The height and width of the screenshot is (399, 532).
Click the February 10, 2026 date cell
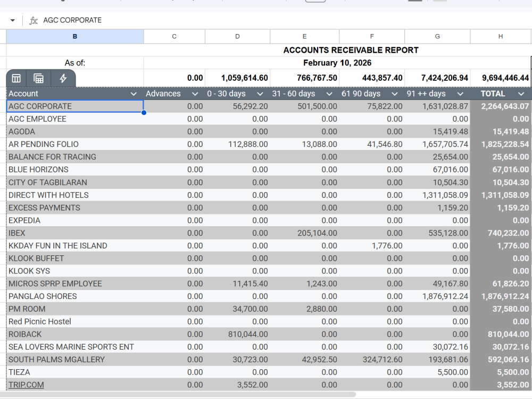(x=337, y=63)
